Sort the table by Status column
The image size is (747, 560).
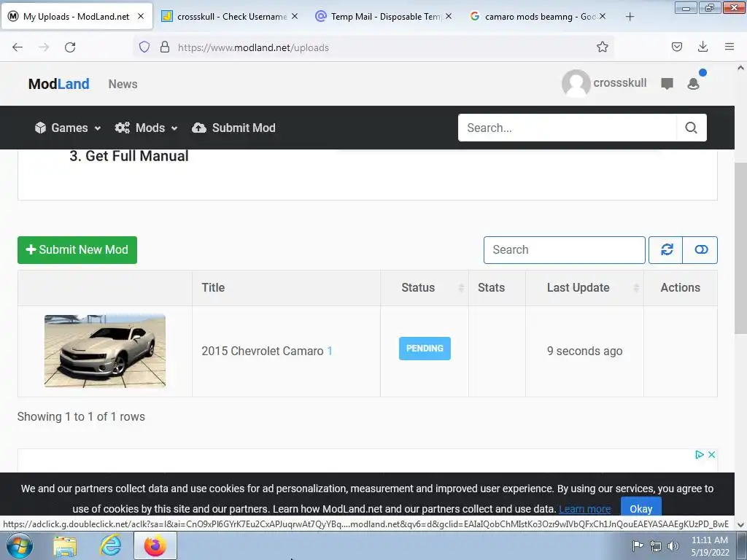click(425, 287)
